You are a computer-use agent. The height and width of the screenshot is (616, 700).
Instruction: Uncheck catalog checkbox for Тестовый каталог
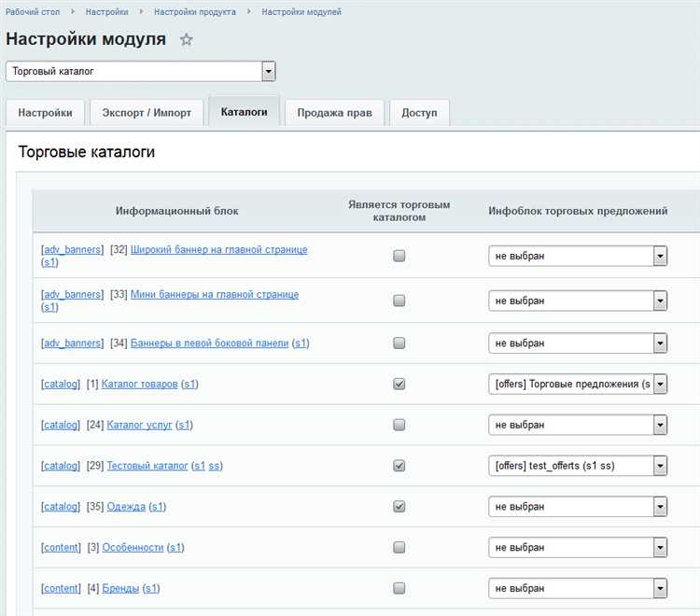pos(399,466)
